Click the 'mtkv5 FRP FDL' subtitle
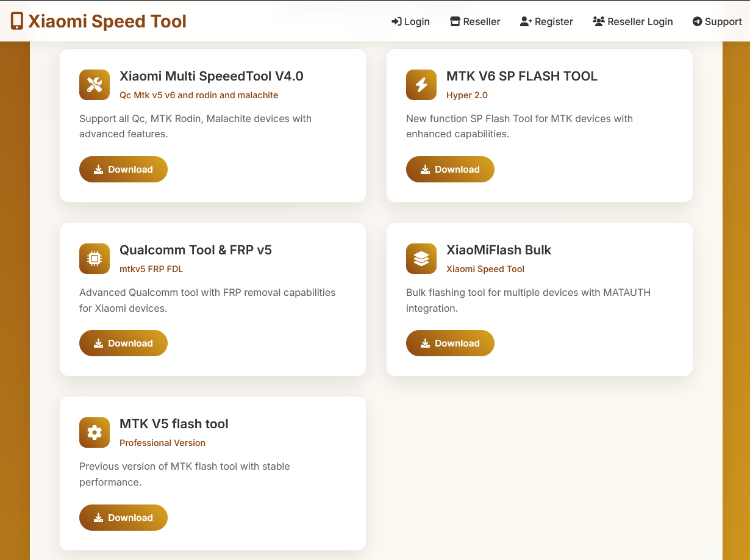The image size is (750, 560). click(x=151, y=269)
